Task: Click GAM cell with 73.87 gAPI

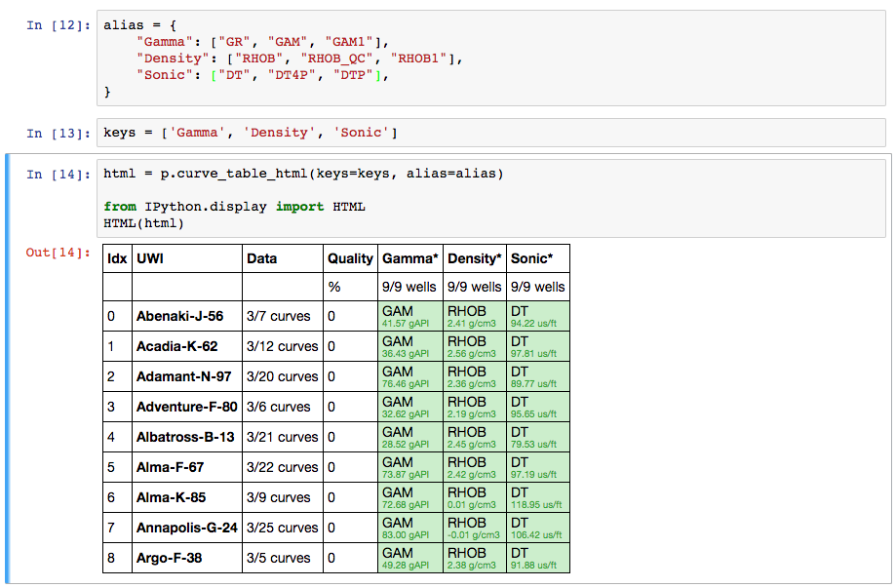Action: (x=410, y=467)
